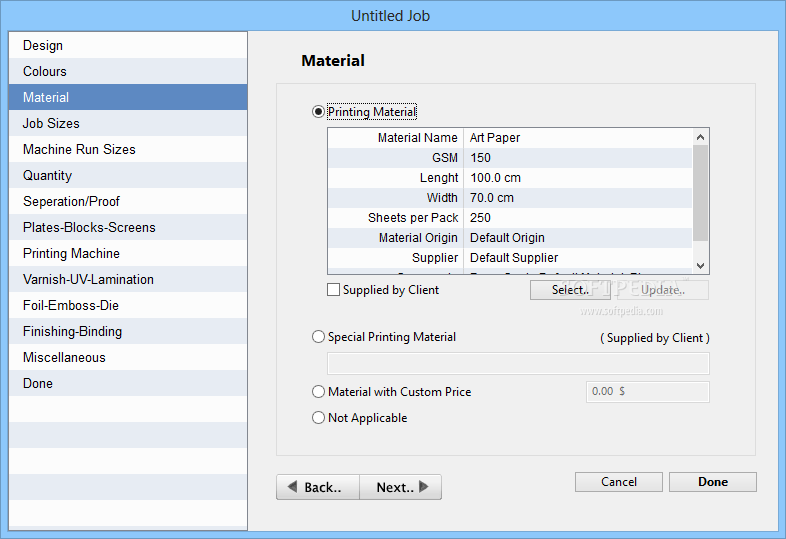
Task: Click the Material Origin label cell
Action: [x=396, y=238]
